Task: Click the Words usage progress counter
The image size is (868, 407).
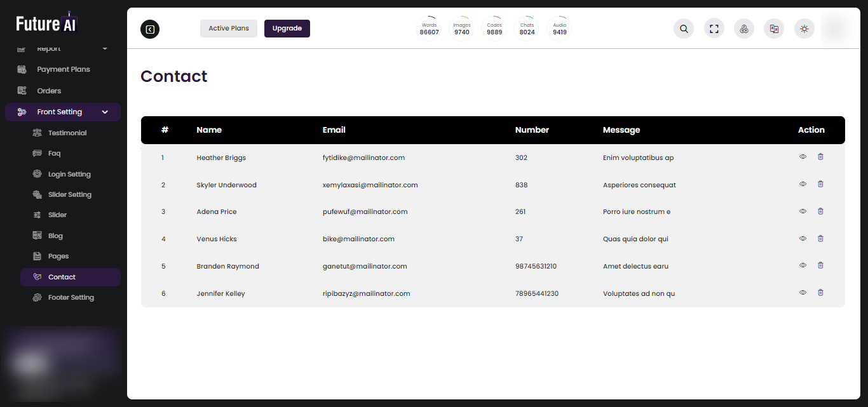Action: point(430,29)
